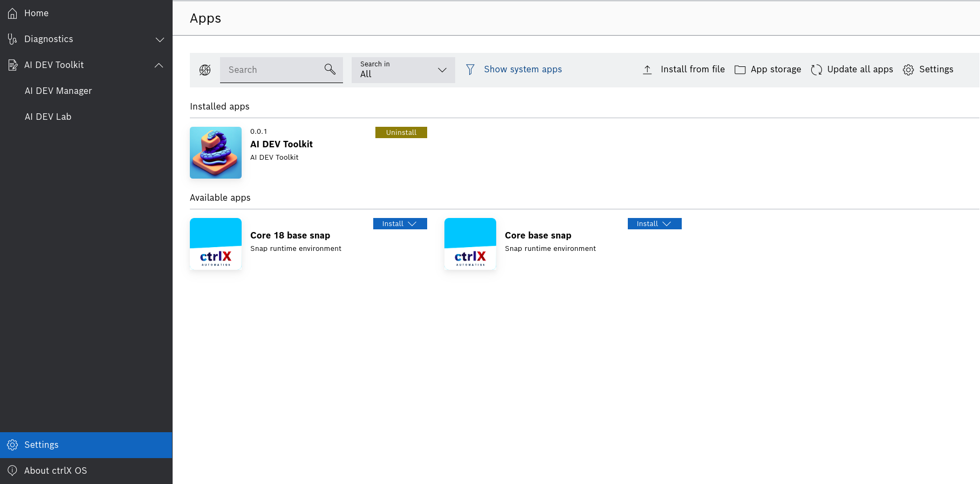Click the Home icon in sidebar
Viewport: 980px width, 484px height.
[x=12, y=13]
